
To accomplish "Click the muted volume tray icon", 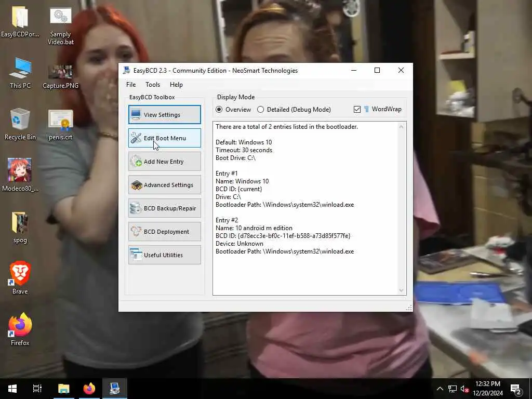I will tap(464, 389).
